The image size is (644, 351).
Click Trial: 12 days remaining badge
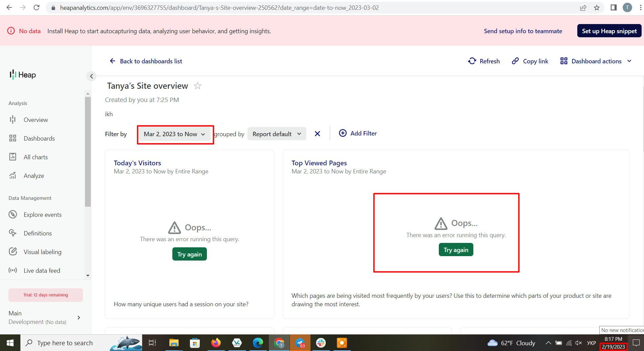point(46,295)
